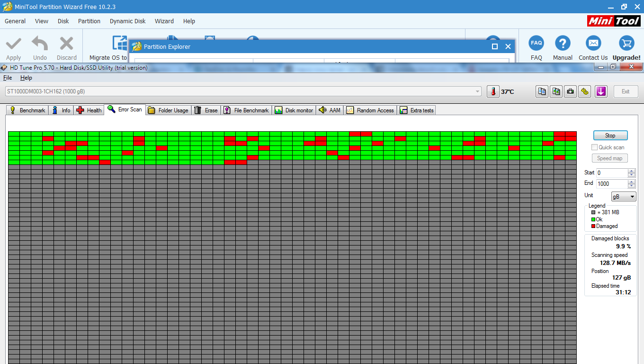The image size is (644, 364).
Task: Click MiniTool Partition Wizard title icon
Action: pyautogui.click(x=8, y=7)
